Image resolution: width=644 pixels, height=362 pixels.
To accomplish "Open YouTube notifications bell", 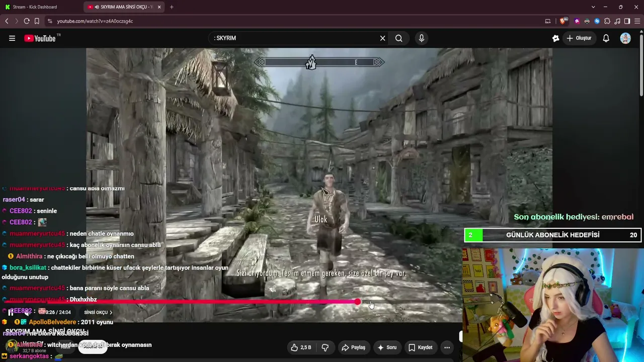I will (606, 38).
